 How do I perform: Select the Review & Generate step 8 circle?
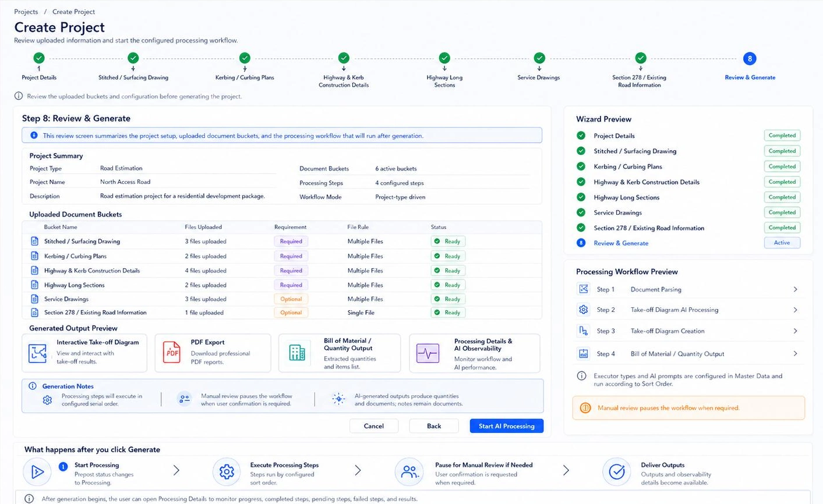(x=750, y=58)
